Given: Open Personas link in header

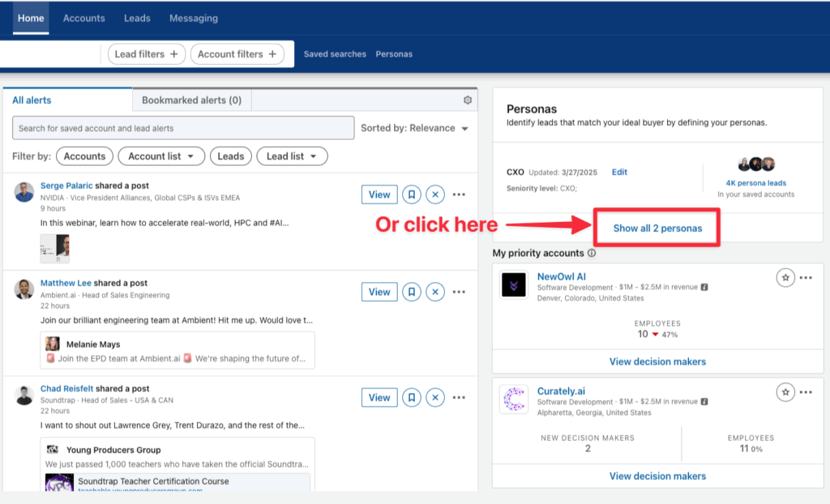Looking at the screenshot, I should (394, 54).
